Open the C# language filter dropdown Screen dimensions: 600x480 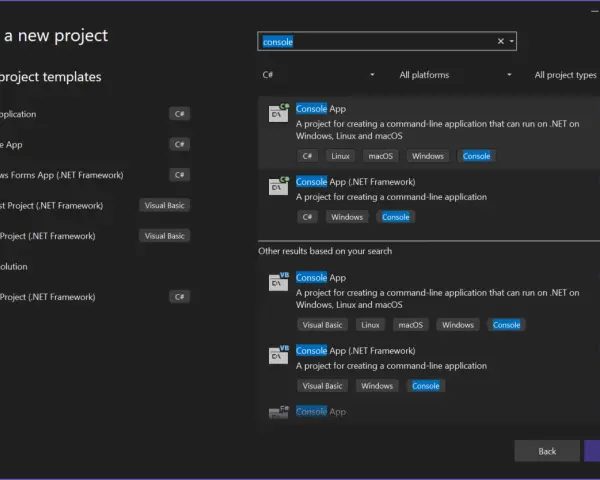[318, 75]
